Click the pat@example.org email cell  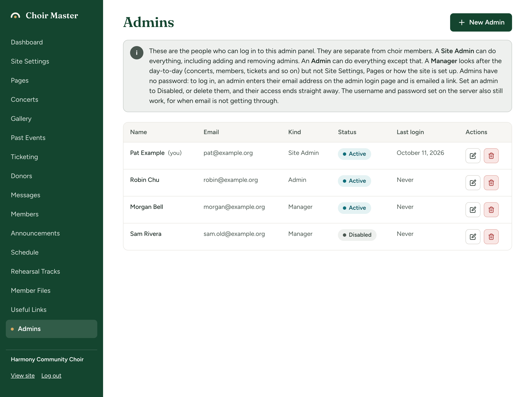point(228,153)
